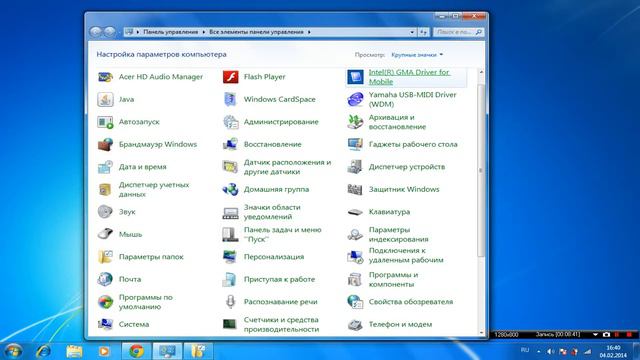Open the Intel(R) GMA Driver for Mobile link
The image size is (640, 360).
pyautogui.click(x=409, y=77)
